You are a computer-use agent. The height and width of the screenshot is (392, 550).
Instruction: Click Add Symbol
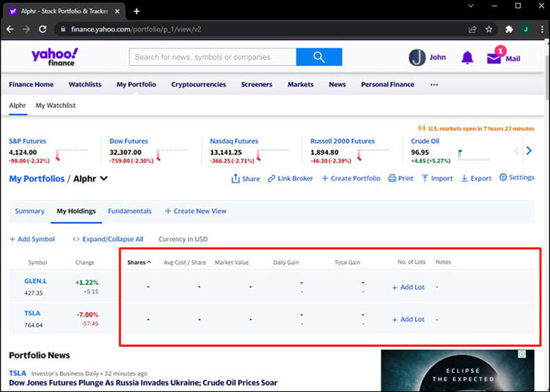click(32, 239)
